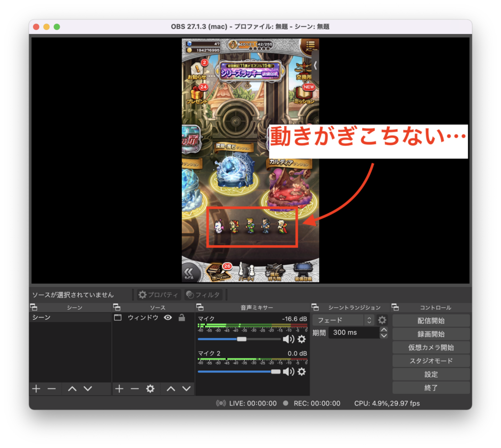Tap the 交換所 scales icon in preview

pos(304,71)
